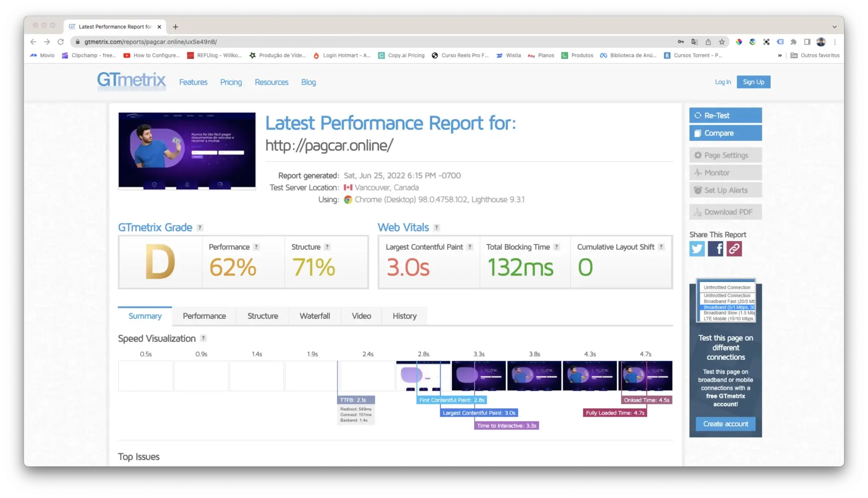This screenshot has height=498, width=868.
Task: Visit the GTmetrix Blog
Action: pos(308,82)
